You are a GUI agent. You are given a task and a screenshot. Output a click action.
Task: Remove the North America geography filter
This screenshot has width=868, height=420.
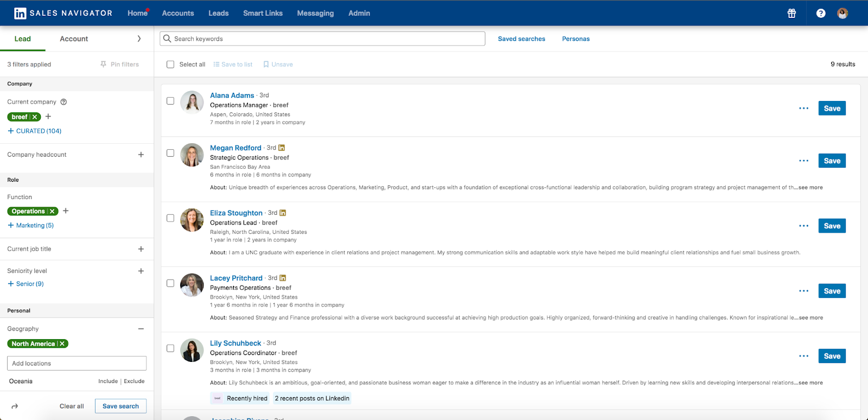tap(62, 343)
